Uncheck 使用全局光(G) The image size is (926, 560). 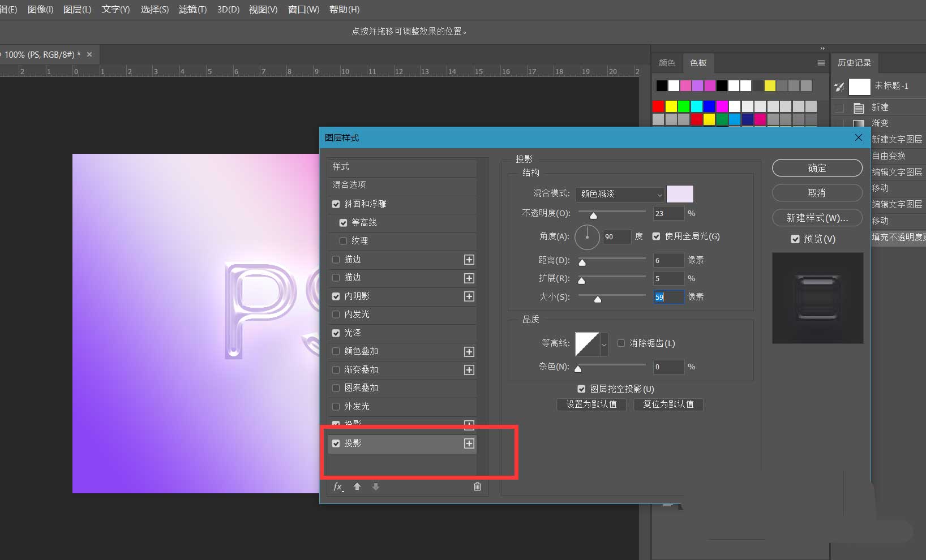[656, 236]
